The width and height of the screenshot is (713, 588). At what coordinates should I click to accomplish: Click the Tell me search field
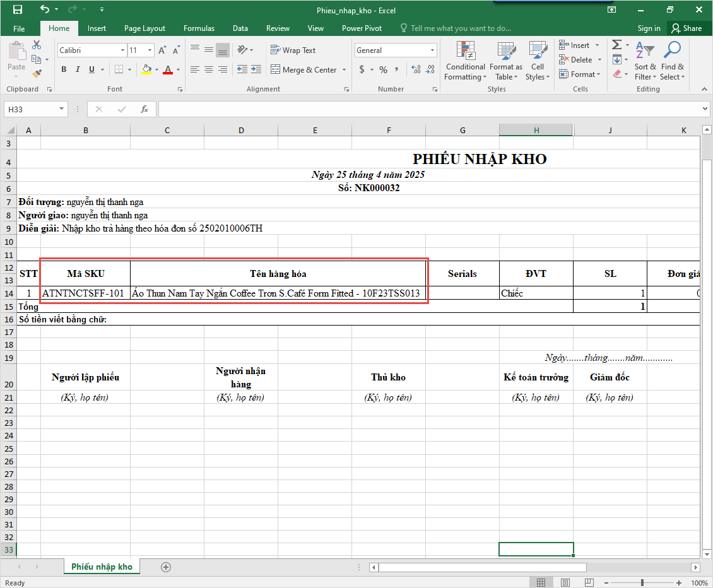[460, 28]
